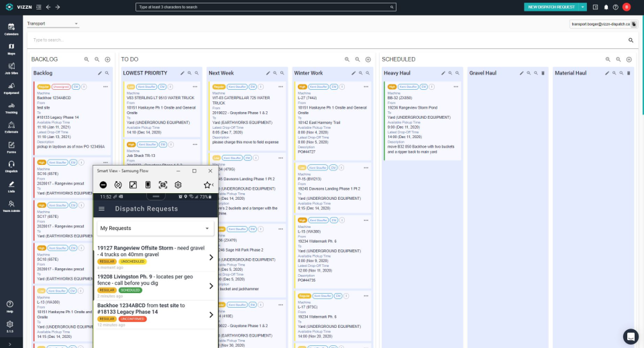This screenshot has height=348, width=644.
Task: Click the edit pencil on Heavy Haul column
Action: pyautogui.click(x=443, y=73)
